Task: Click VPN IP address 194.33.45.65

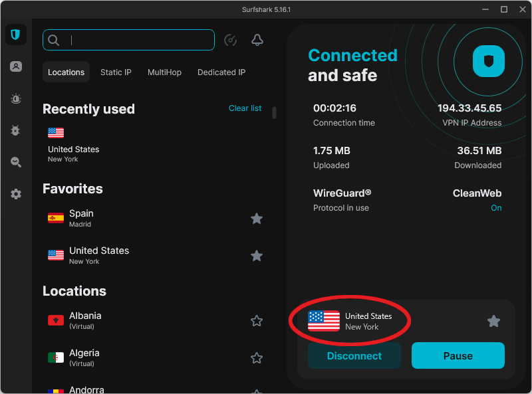Action: pyautogui.click(x=469, y=108)
